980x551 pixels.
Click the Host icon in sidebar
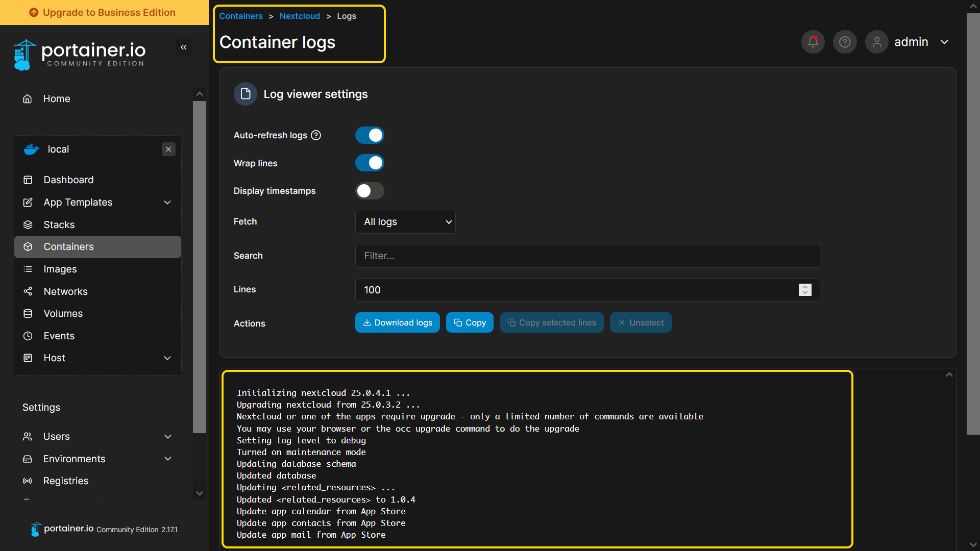[28, 358]
